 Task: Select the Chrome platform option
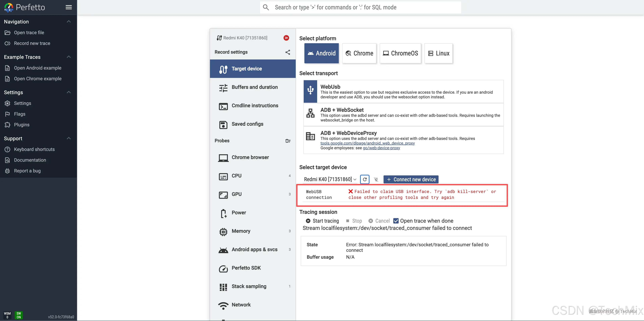click(359, 53)
